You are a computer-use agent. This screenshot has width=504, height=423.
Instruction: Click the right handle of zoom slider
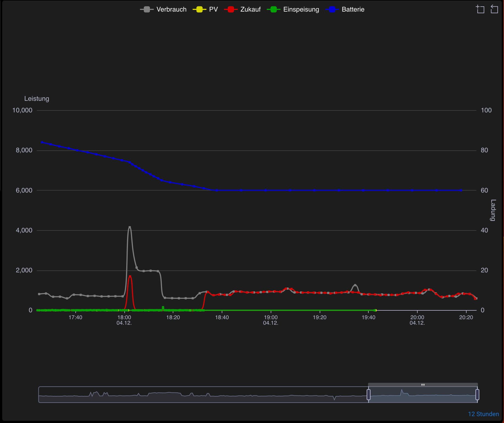[x=477, y=395]
